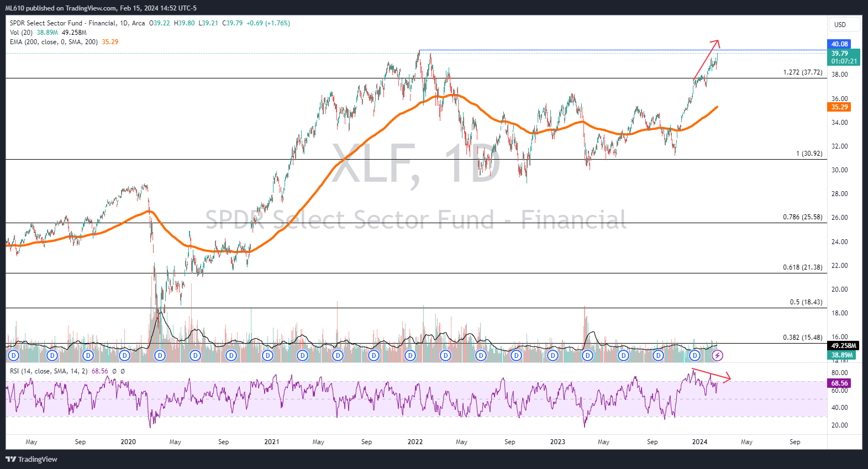
Task: Select the 1.272 (37.72) Fibonacci label
Action: pyautogui.click(x=802, y=72)
